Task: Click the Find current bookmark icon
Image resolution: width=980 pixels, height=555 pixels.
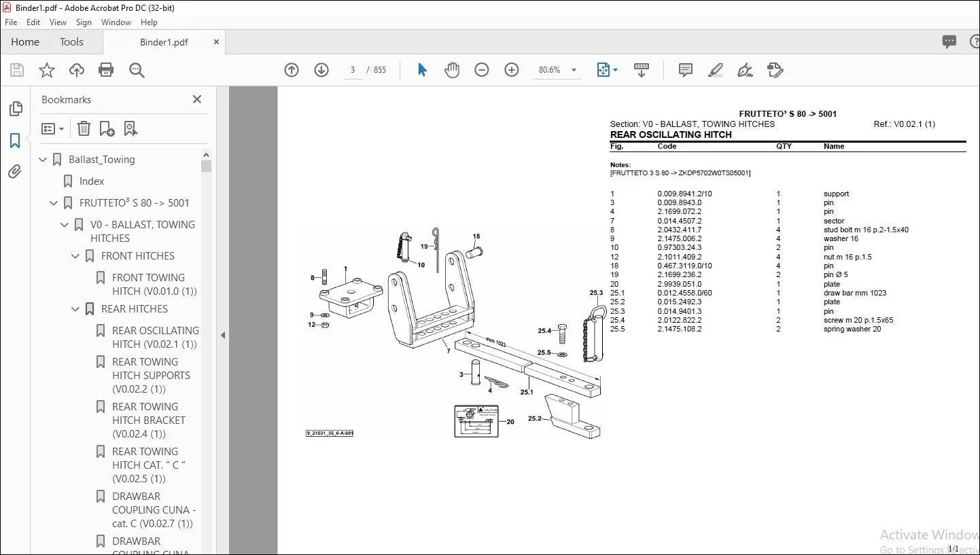Action: point(131,128)
